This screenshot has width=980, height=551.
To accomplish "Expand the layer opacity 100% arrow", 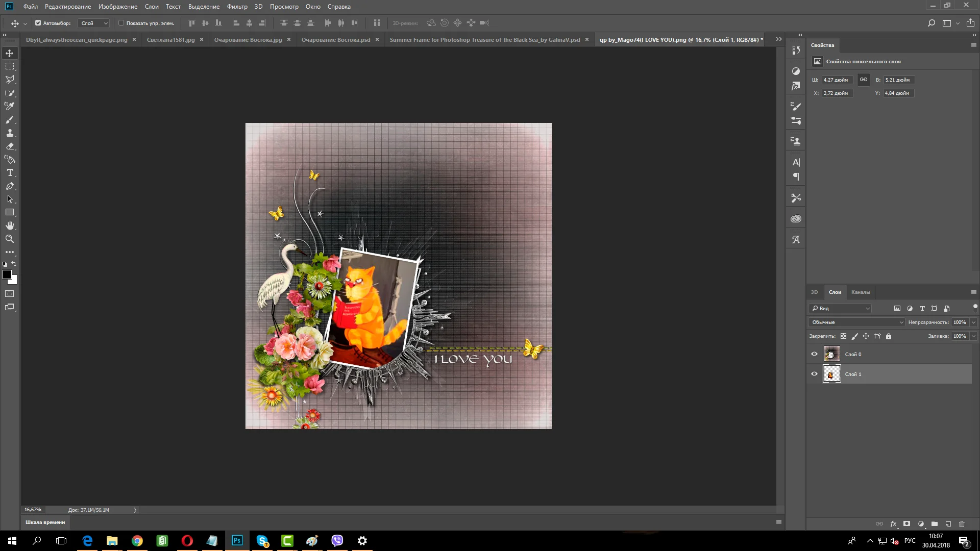I will point(973,322).
